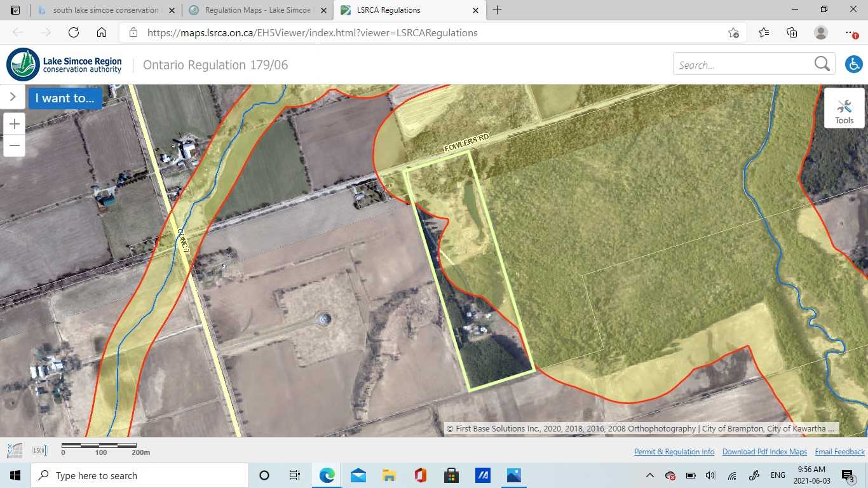Open the Tools panel

(844, 109)
